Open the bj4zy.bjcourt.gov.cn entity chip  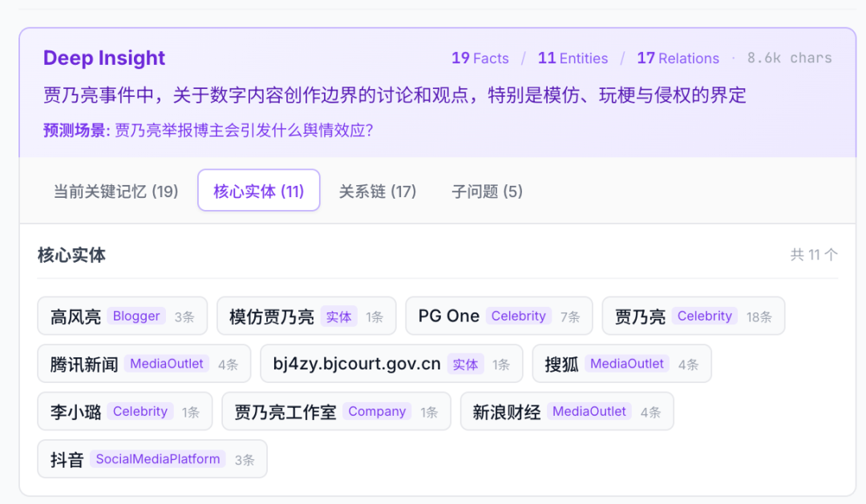[x=391, y=364]
